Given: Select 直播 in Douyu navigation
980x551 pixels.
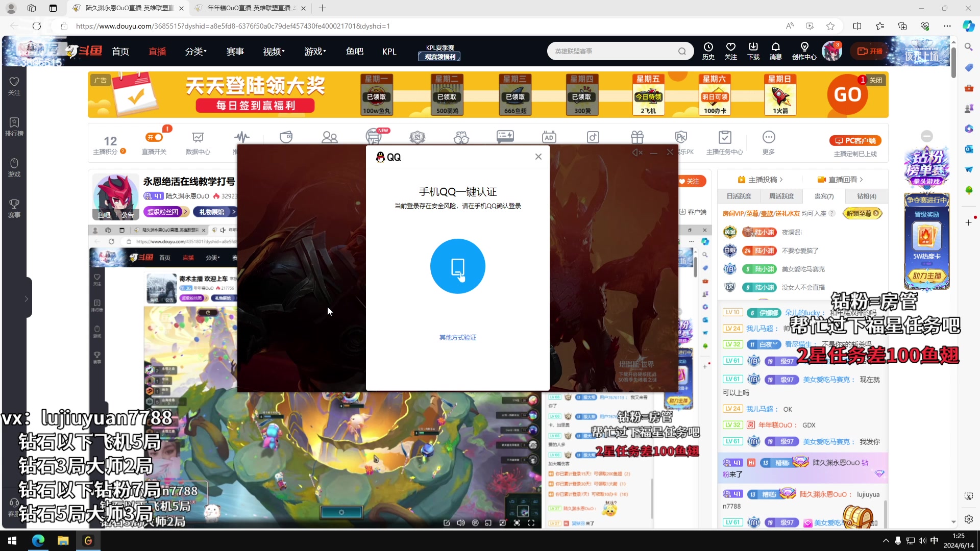Looking at the screenshot, I should point(157,52).
